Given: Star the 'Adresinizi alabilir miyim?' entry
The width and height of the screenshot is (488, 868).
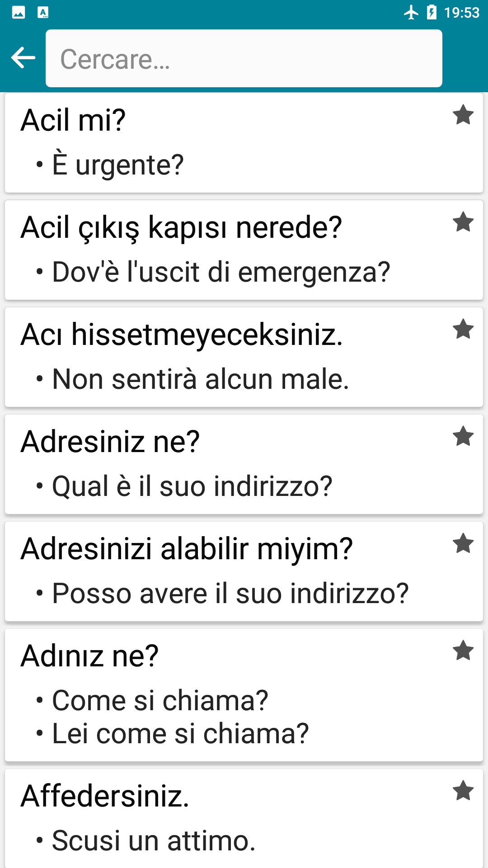Looking at the screenshot, I should click(x=463, y=543).
